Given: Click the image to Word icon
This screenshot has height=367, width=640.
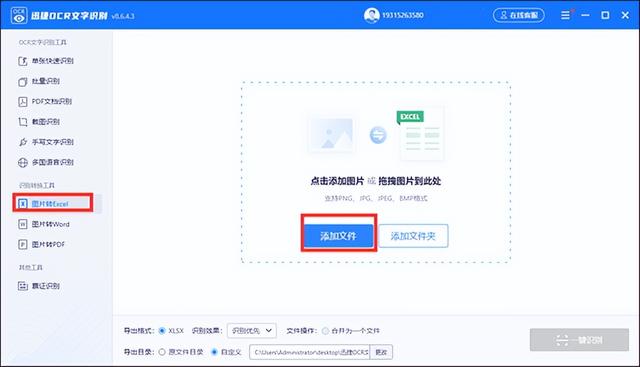Looking at the screenshot, I should 23,224.
